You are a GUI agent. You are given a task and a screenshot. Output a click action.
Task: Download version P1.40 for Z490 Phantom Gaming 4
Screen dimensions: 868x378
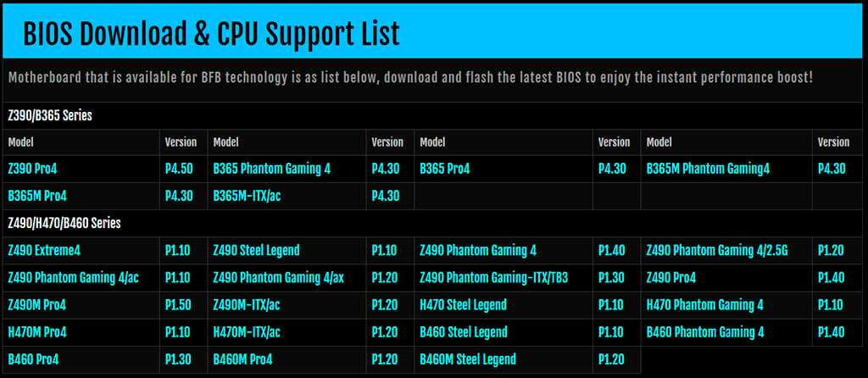click(x=612, y=251)
